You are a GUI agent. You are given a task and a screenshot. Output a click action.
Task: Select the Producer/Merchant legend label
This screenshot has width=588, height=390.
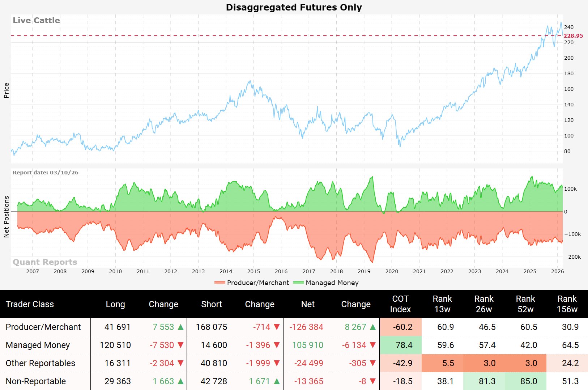pos(258,283)
